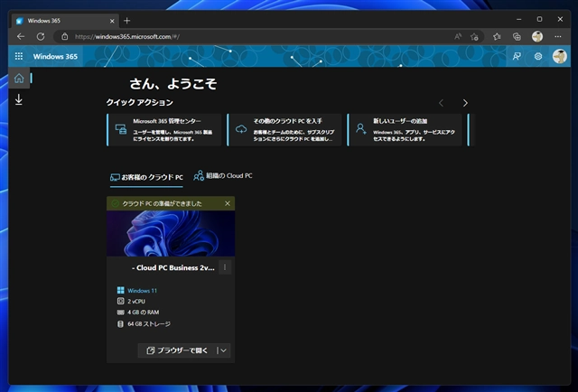Click the さん、ようこそ welcome heading
Viewport: 578px width, 392px height.
point(172,84)
